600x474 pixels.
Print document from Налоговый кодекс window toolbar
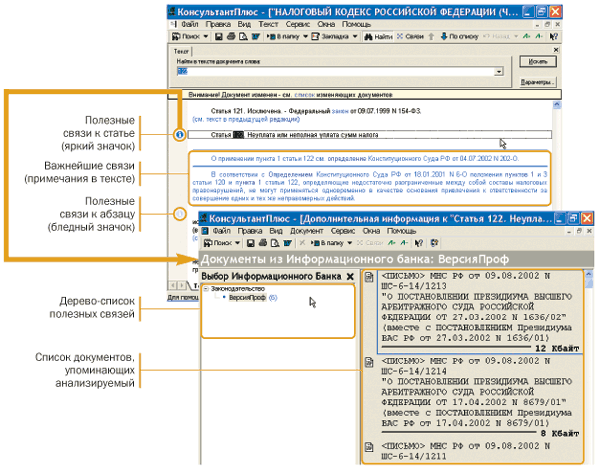tap(231, 36)
